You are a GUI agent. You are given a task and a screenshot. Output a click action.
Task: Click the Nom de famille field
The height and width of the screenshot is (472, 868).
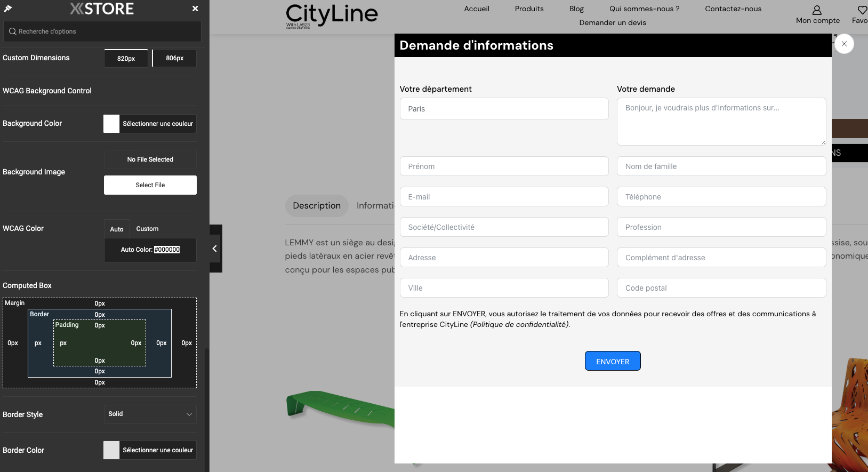pos(721,166)
